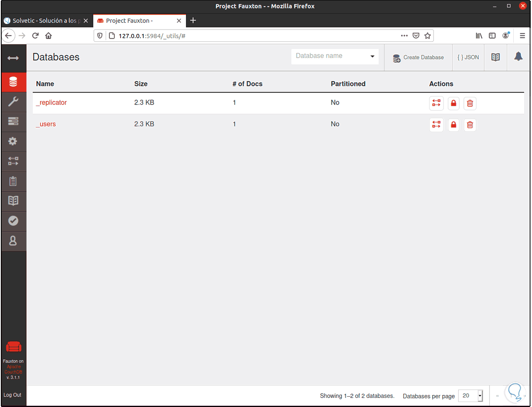Open the Databases per page dropdown

tap(470, 396)
